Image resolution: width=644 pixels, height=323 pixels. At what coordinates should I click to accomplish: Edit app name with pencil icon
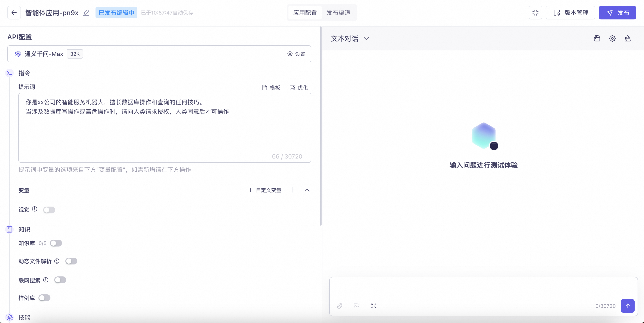click(86, 13)
